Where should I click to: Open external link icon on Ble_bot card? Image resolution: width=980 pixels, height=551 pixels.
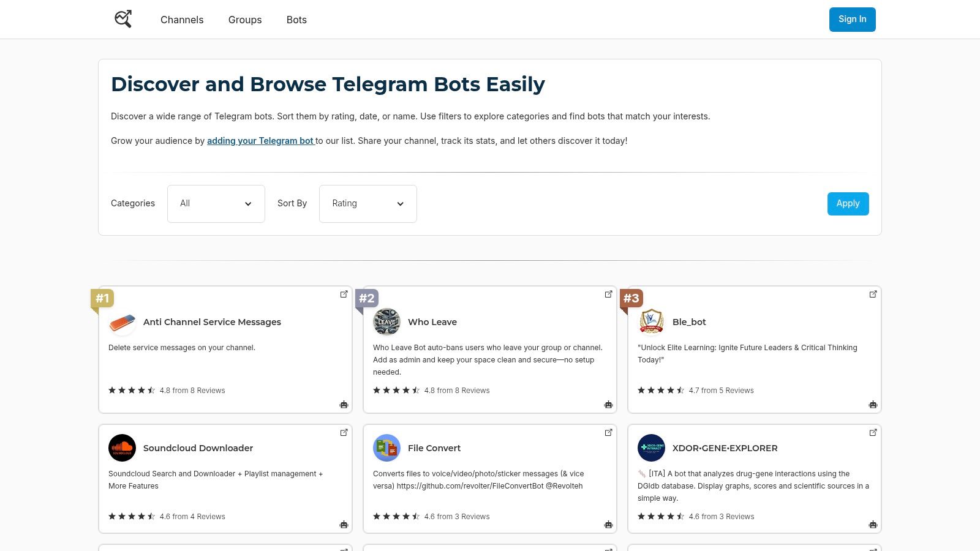pyautogui.click(x=873, y=294)
